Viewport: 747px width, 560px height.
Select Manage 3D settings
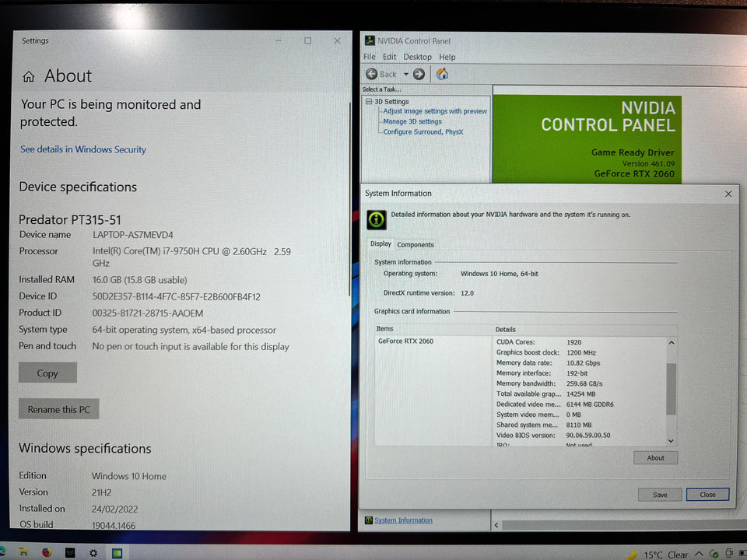click(x=412, y=121)
